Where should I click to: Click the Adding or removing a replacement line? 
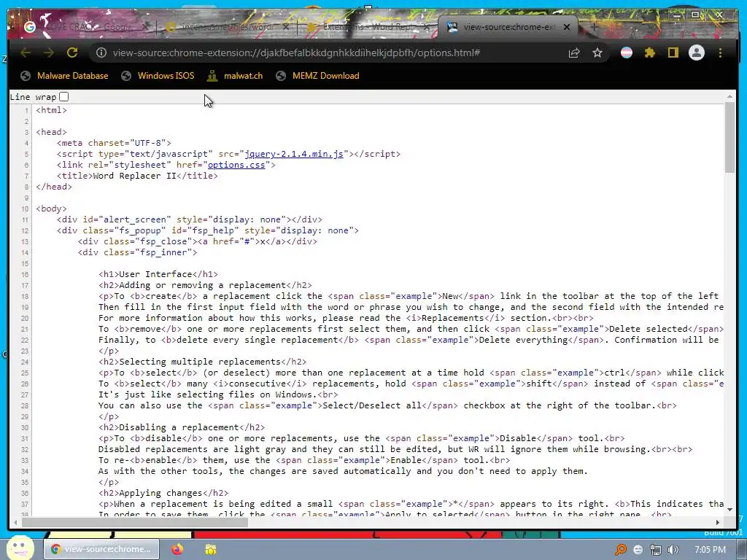tap(205, 285)
